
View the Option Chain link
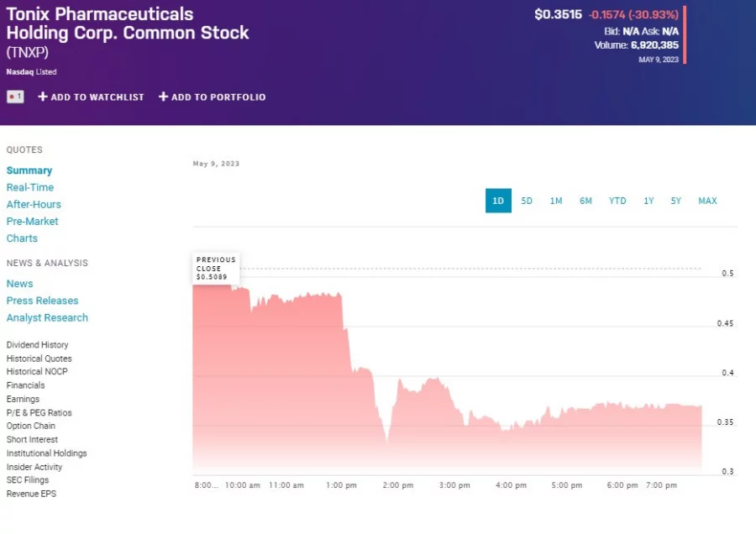pos(30,426)
